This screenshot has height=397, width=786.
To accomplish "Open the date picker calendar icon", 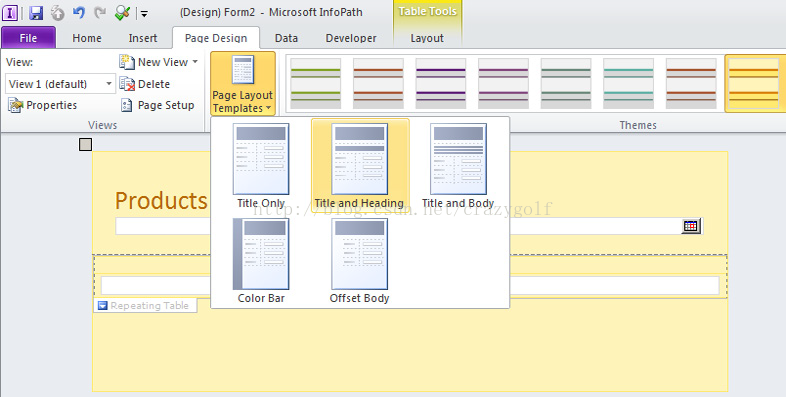I will coord(691,226).
